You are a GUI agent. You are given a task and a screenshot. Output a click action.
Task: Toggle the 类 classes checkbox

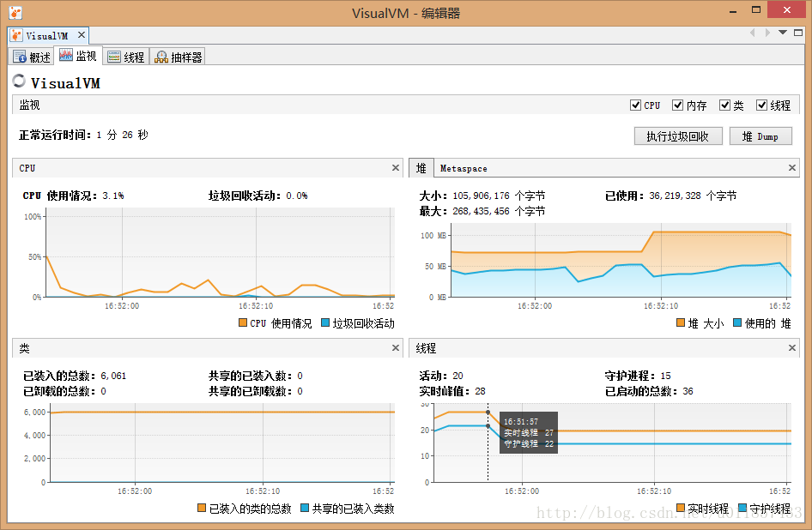click(x=724, y=105)
